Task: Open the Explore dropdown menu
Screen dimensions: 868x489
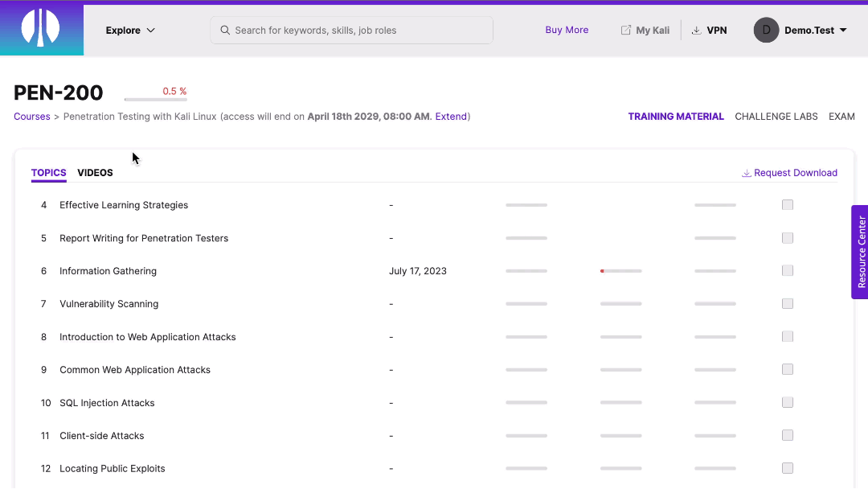Action: (x=129, y=30)
